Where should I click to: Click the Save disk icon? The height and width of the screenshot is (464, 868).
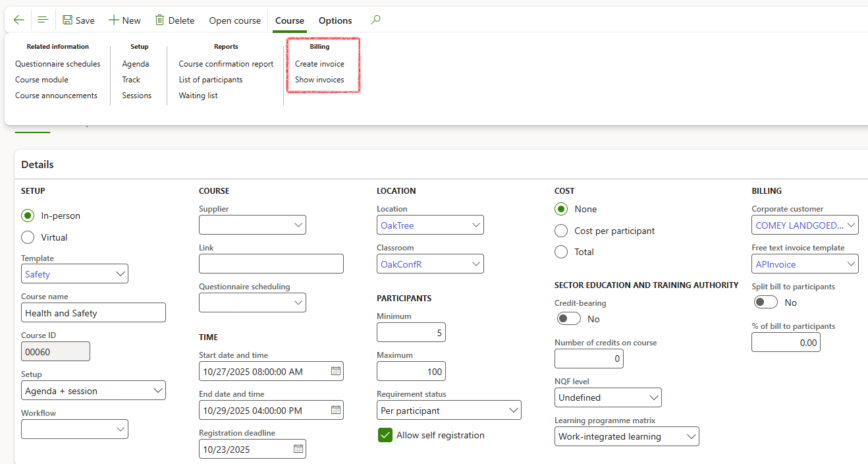68,20
